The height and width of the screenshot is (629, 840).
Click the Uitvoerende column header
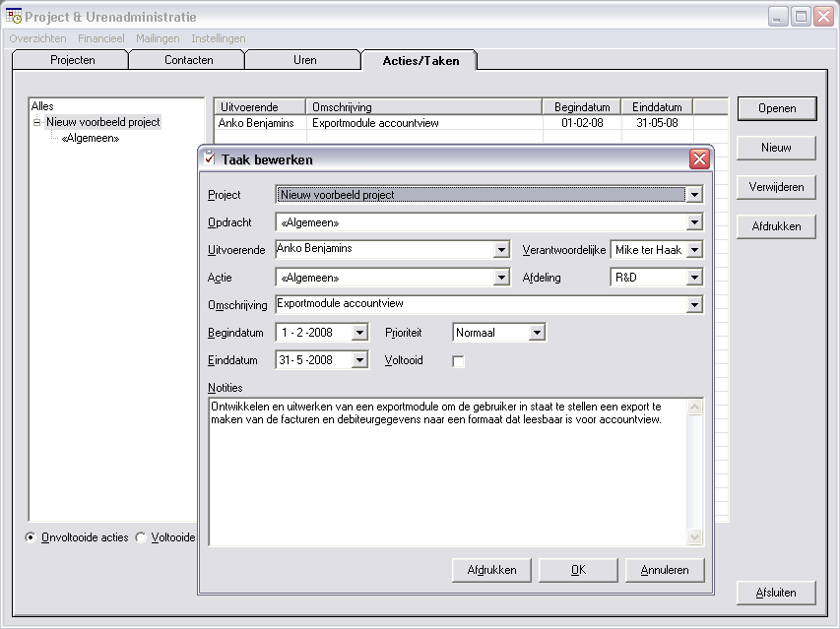[x=260, y=107]
